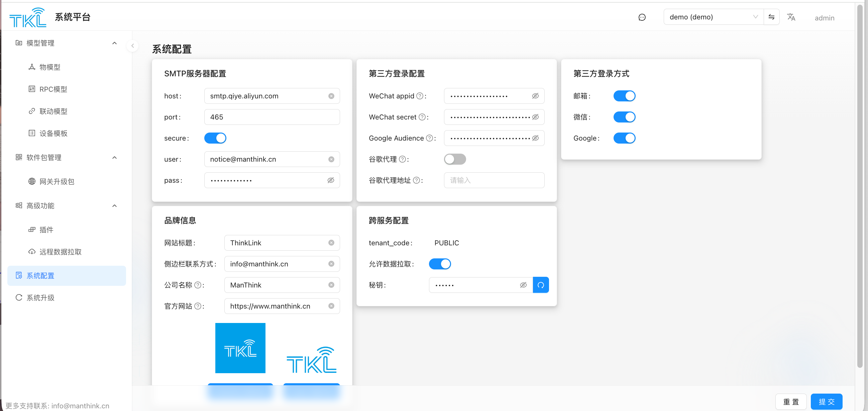Clear the SMTP user field
The width and height of the screenshot is (868, 411).
[331, 159]
